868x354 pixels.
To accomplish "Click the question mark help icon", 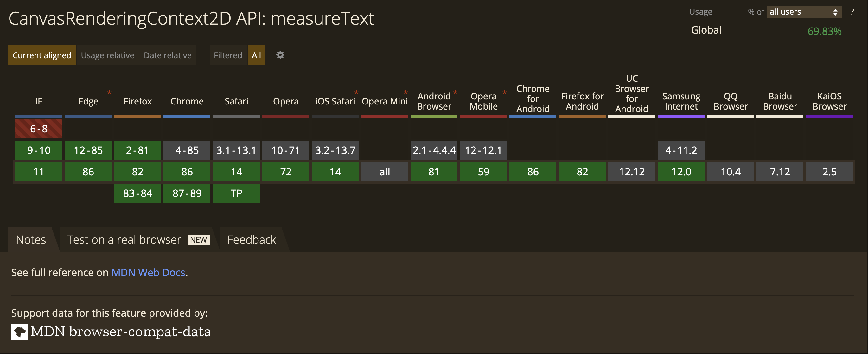I will click(x=852, y=12).
